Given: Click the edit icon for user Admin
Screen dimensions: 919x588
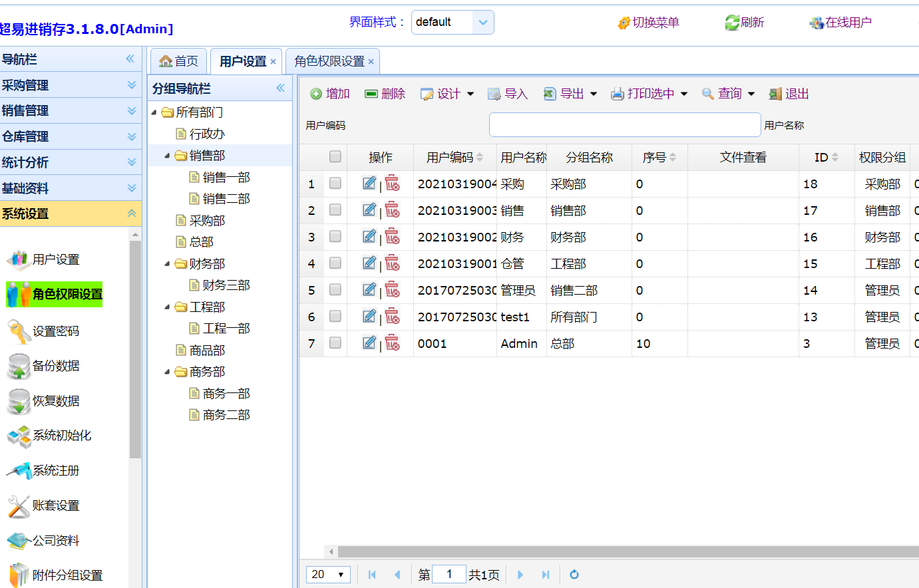Looking at the screenshot, I should tap(369, 343).
